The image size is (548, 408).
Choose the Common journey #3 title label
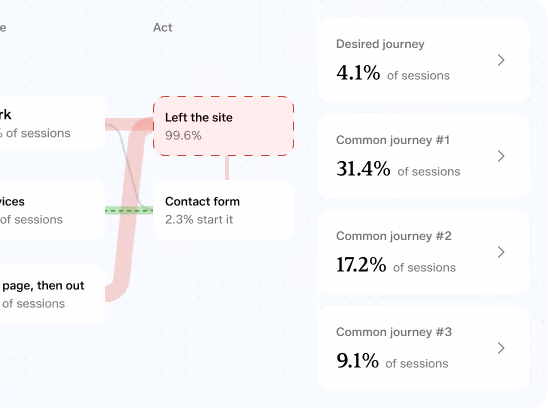click(394, 332)
